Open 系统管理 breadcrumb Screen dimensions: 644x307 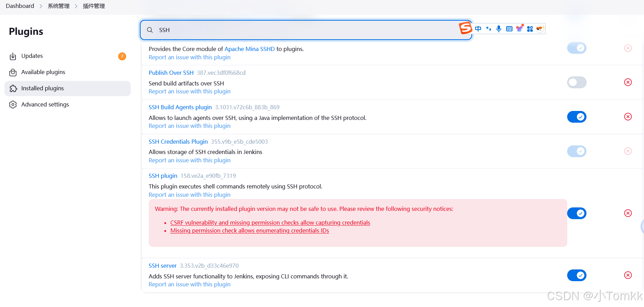(x=59, y=6)
